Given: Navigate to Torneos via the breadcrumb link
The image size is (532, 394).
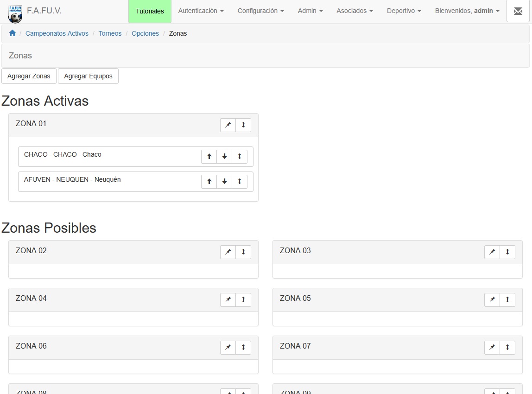Looking at the screenshot, I should pyautogui.click(x=110, y=33).
